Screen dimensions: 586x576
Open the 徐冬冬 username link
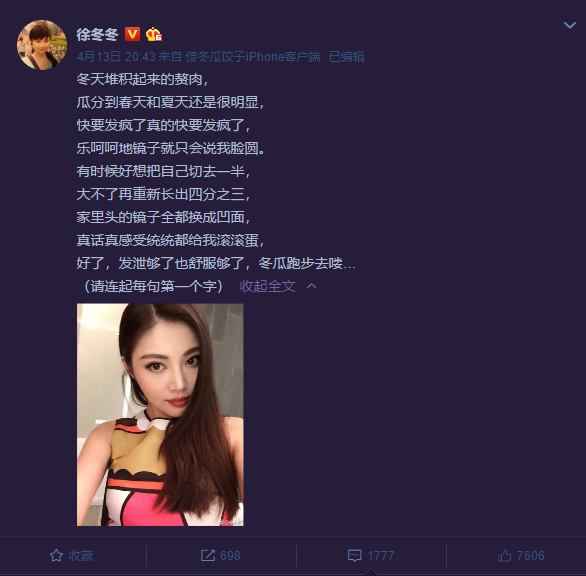click(x=97, y=34)
